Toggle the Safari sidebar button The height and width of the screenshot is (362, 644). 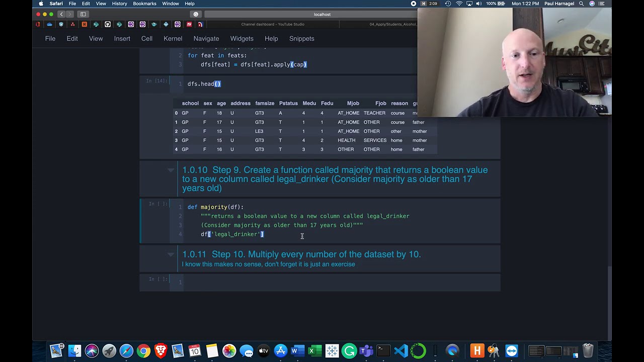click(x=83, y=14)
